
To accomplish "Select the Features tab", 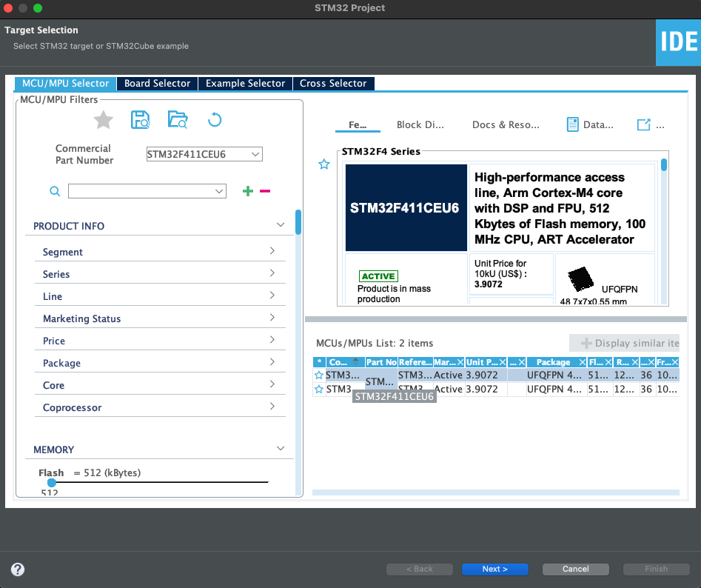I will [358, 124].
